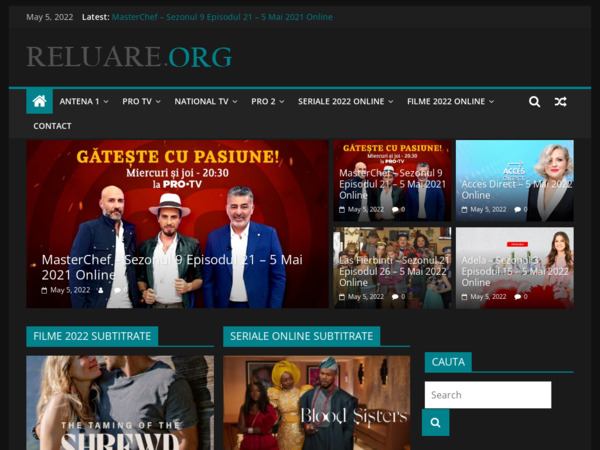Open The Taming of the Shrewd poster
Viewport: 600px width, 450px height.
(x=120, y=403)
